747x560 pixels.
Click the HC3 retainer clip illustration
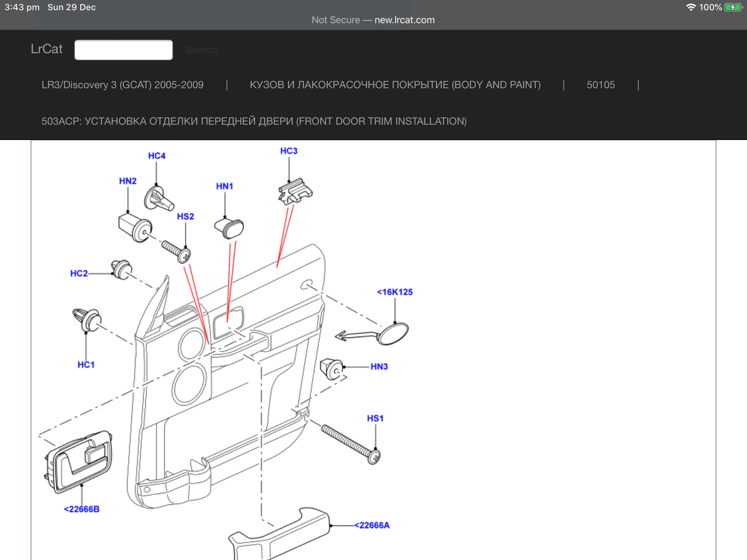tap(296, 191)
